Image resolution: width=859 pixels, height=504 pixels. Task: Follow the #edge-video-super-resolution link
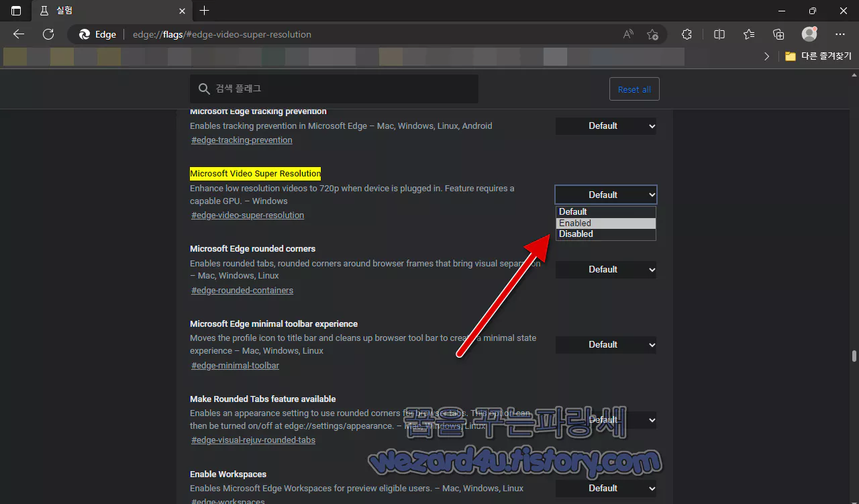(x=247, y=215)
